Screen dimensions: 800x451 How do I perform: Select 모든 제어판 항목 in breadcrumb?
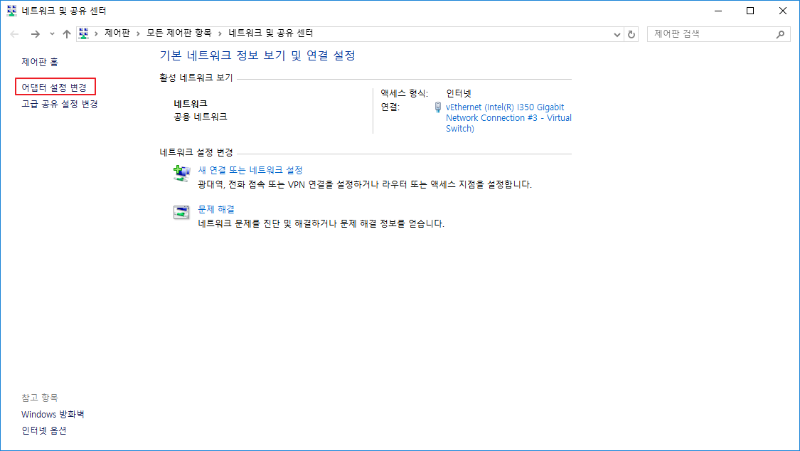pyautogui.click(x=180, y=33)
